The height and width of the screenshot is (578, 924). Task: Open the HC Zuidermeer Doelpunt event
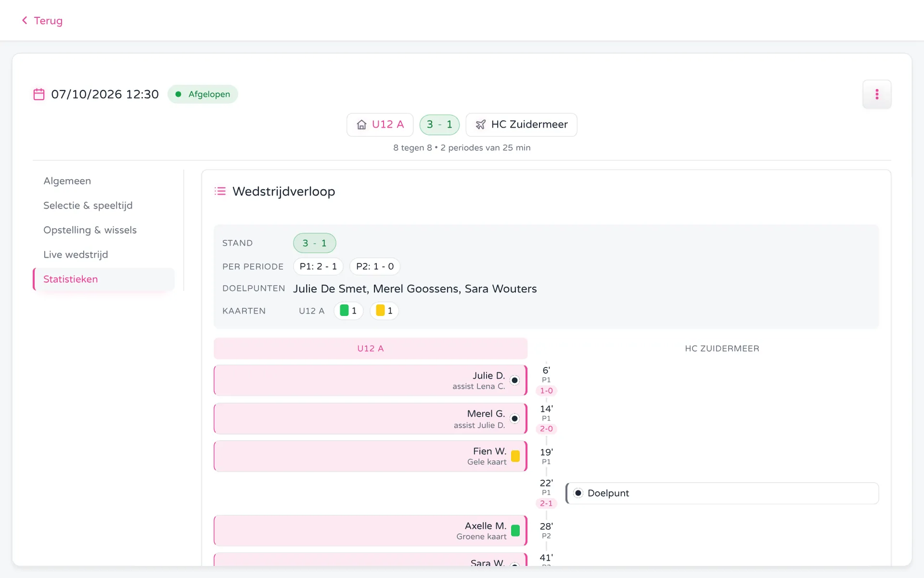[722, 493]
